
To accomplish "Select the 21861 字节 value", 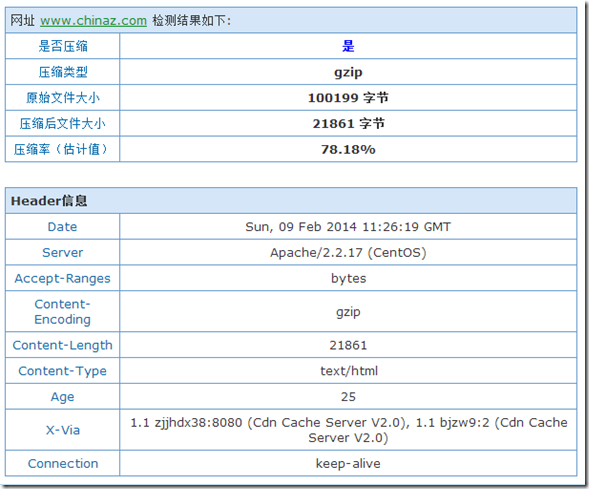I will (348, 124).
